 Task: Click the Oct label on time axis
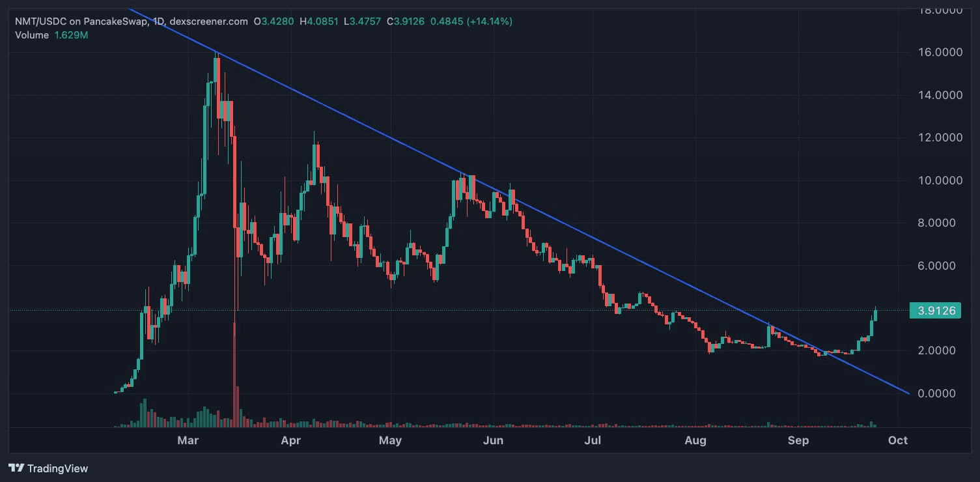point(898,441)
